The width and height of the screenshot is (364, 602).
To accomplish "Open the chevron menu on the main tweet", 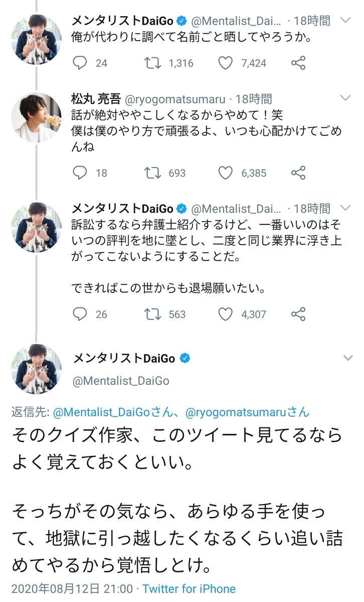I will pos(347,358).
